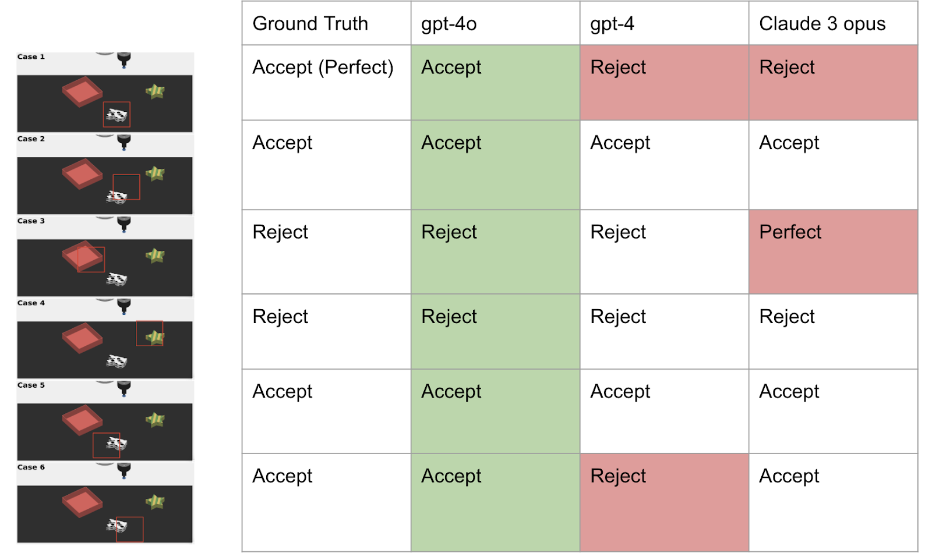
Task: Click the Claude 3 opus column header
Action: point(833,23)
